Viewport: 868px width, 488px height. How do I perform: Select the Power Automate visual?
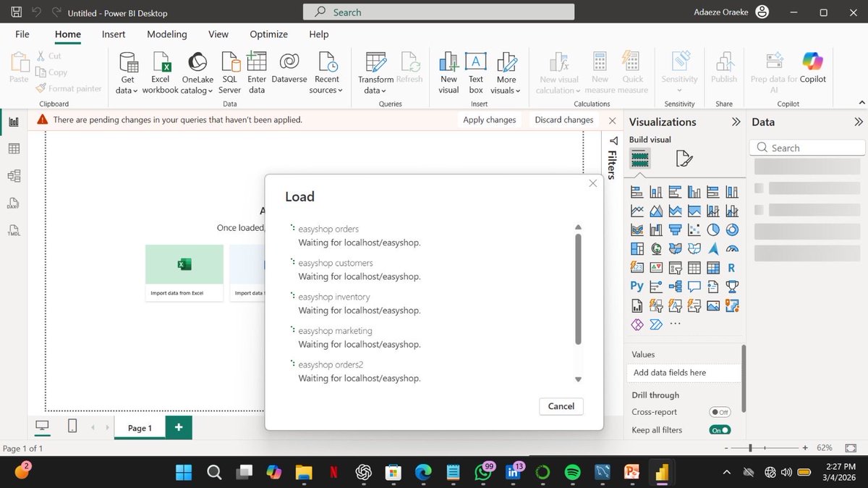pyautogui.click(x=656, y=324)
